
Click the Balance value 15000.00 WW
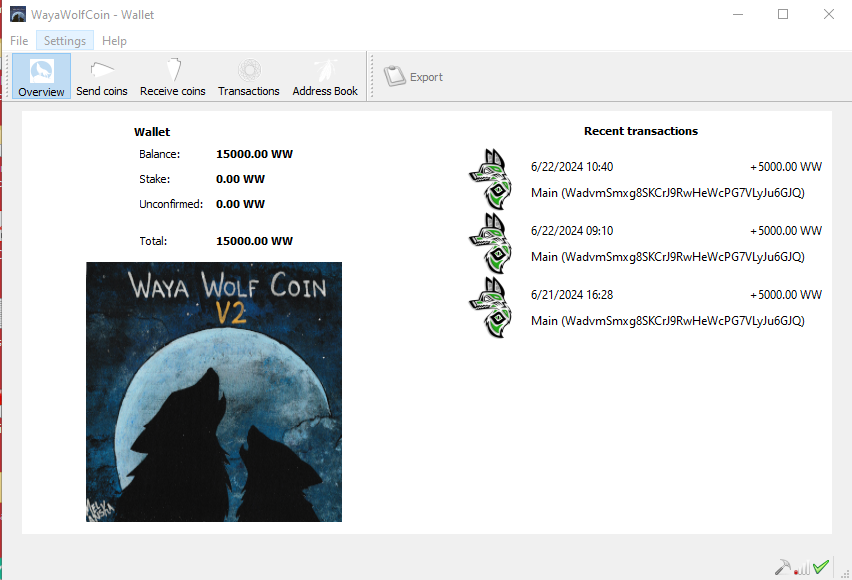pos(254,154)
